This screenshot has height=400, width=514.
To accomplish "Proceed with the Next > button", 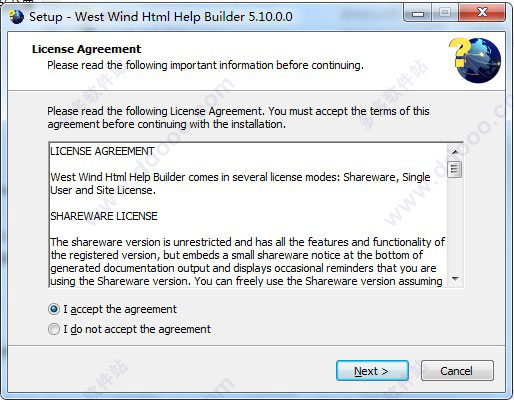I will click(372, 371).
